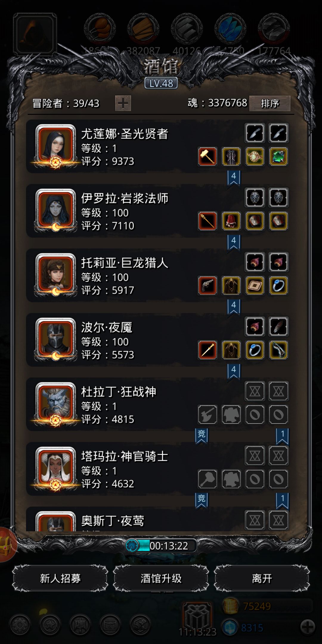Click the revolver weapon icon of 托莉亚·巨龙猎人

click(208, 285)
